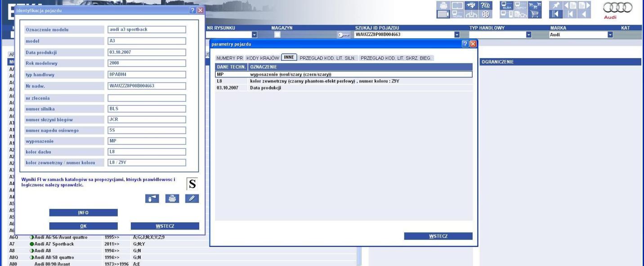The height and width of the screenshot is (266, 644).
Task: Launch ELSA from the toolbar icon
Action: pyautogui.click(x=507, y=5)
